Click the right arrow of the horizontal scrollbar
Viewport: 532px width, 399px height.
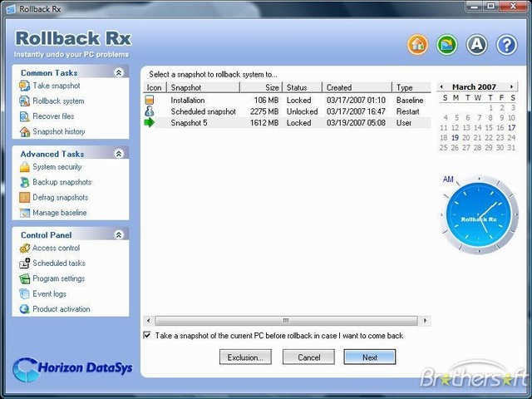(425, 321)
